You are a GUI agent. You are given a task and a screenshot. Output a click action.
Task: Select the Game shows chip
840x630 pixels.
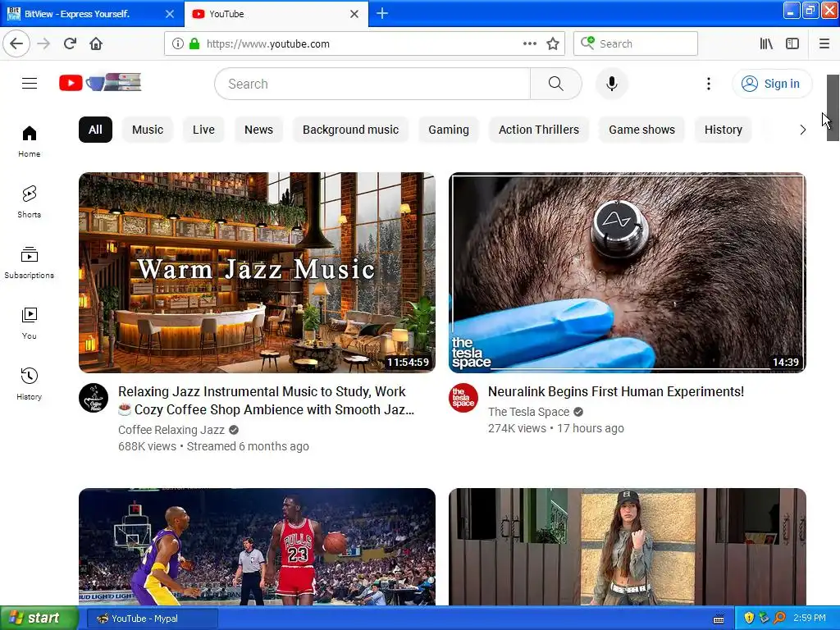click(x=641, y=130)
